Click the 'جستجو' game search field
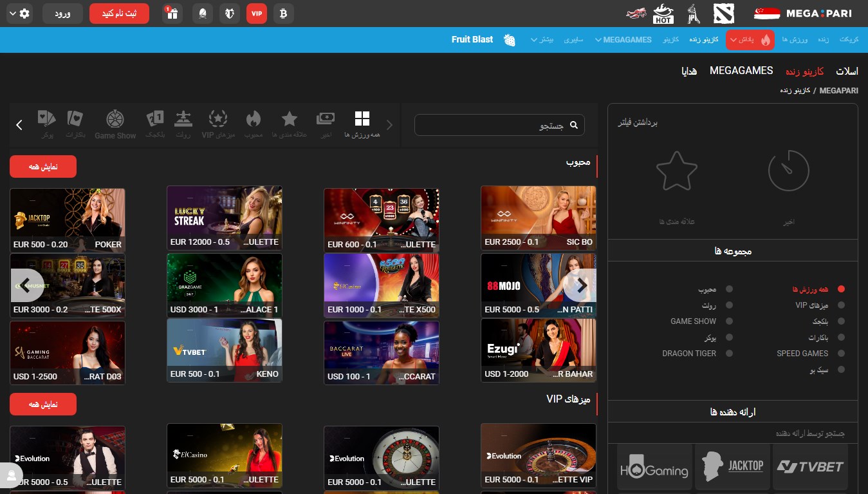 (x=499, y=125)
